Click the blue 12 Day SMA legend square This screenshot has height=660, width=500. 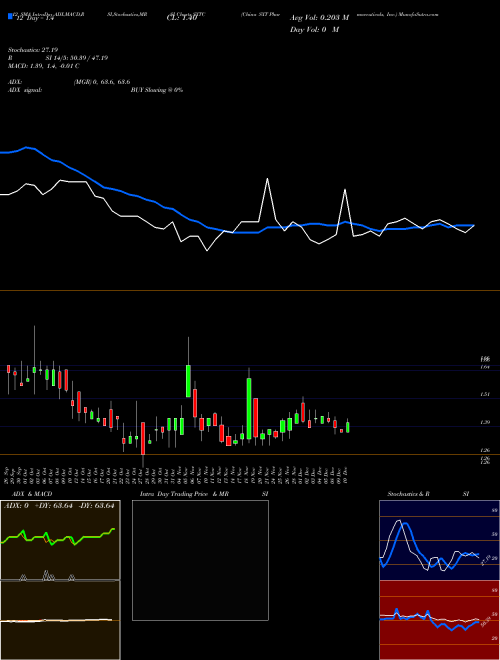tap(10, 16)
